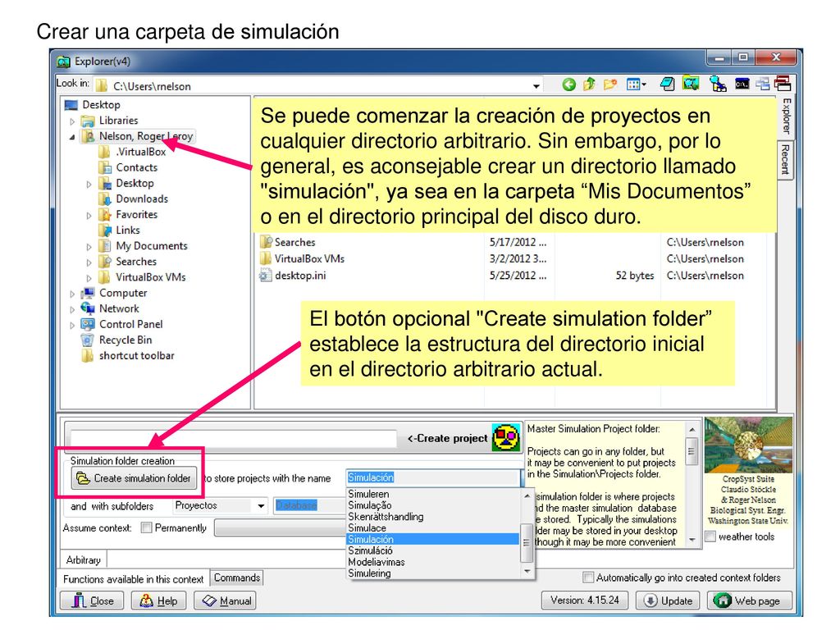Collapse the Nelson, Roger Leroy node
The width and height of the screenshot is (840, 630).
[x=72, y=137]
